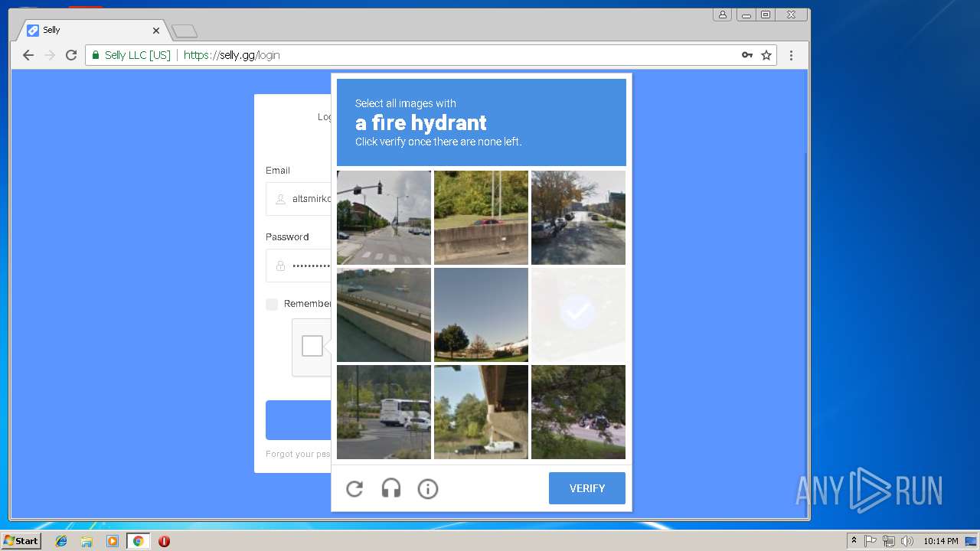Show hidden system tray icons

(x=854, y=540)
